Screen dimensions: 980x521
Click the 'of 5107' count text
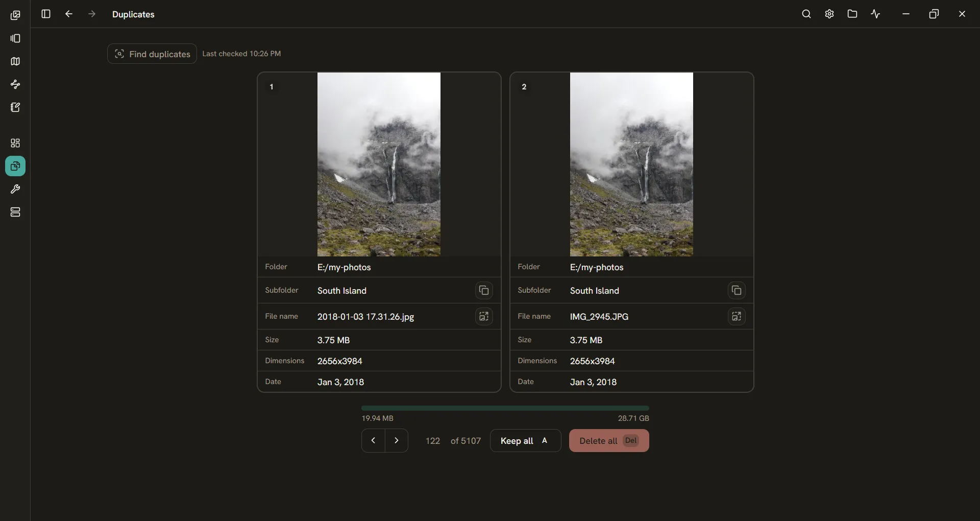point(465,441)
